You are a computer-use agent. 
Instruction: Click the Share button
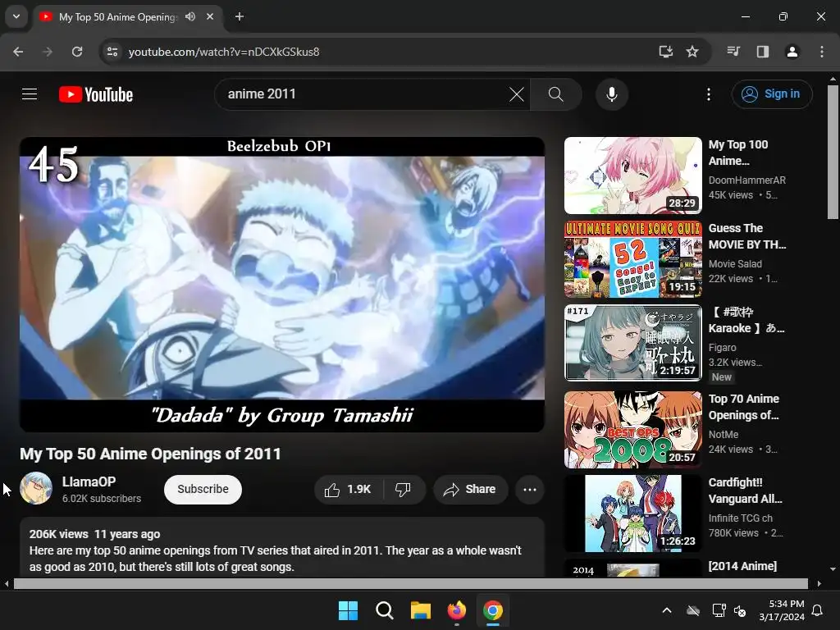click(470, 489)
